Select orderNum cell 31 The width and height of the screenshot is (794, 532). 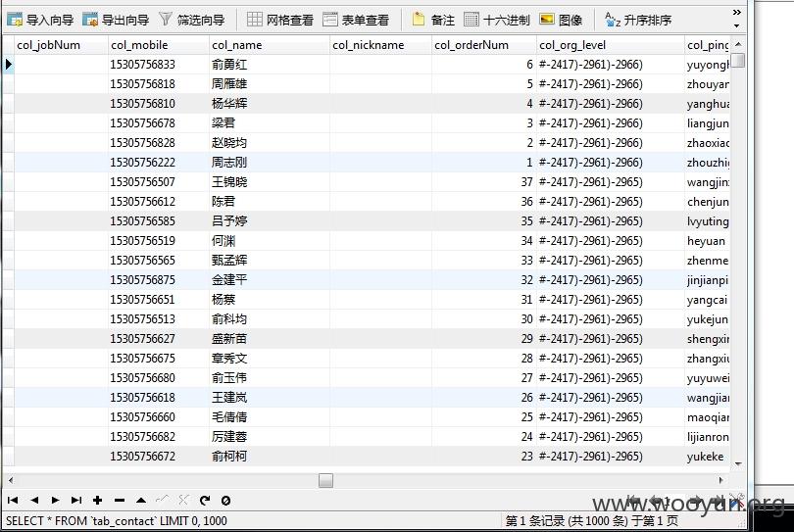pyautogui.click(x=484, y=300)
